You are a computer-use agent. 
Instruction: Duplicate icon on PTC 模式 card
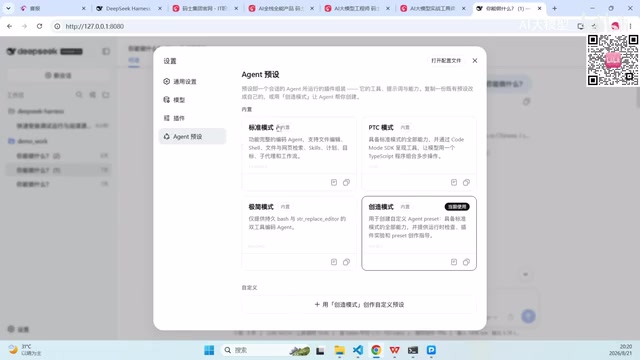pyautogui.click(x=466, y=182)
